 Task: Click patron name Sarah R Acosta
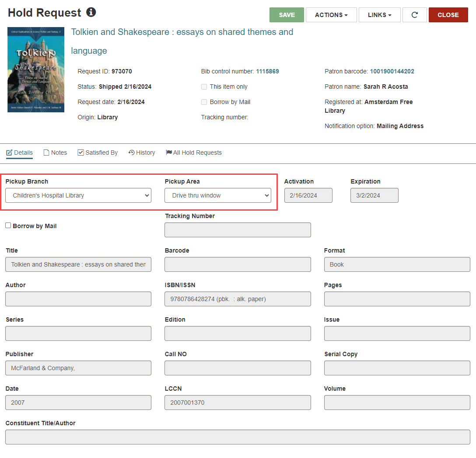click(385, 87)
